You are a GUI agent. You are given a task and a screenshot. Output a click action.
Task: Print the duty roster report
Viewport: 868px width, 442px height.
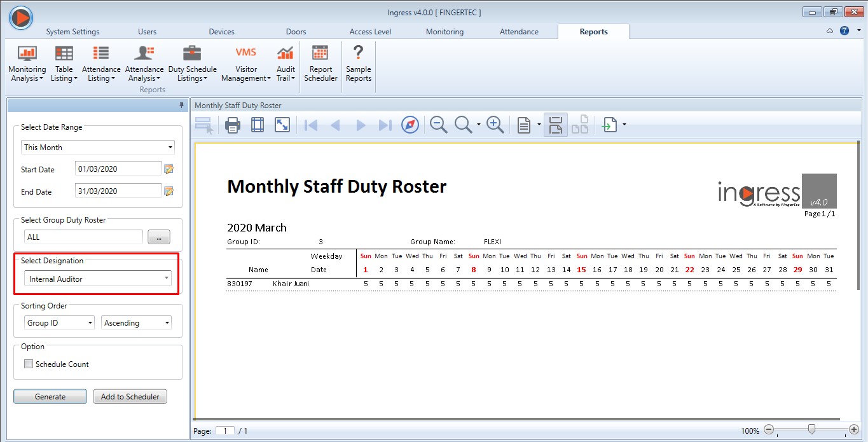[x=233, y=125]
